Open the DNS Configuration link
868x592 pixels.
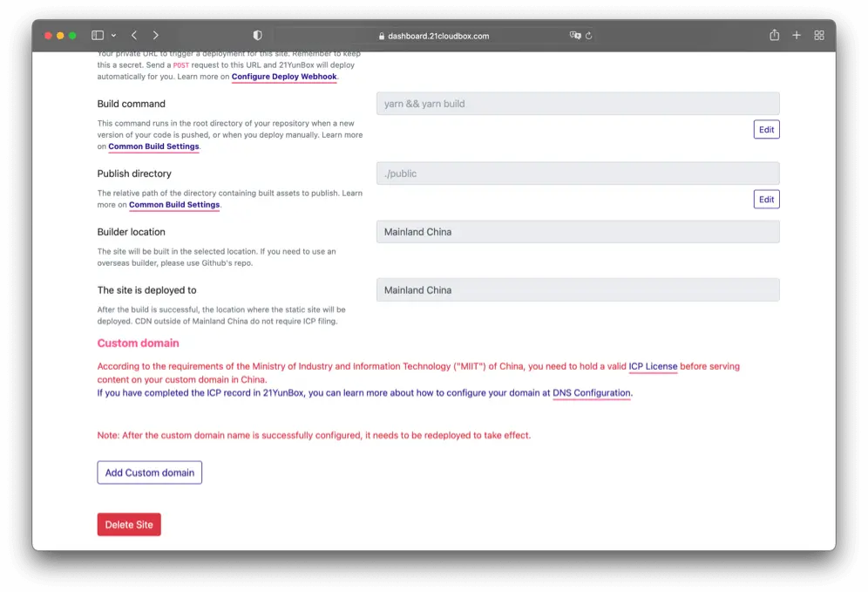[591, 393]
